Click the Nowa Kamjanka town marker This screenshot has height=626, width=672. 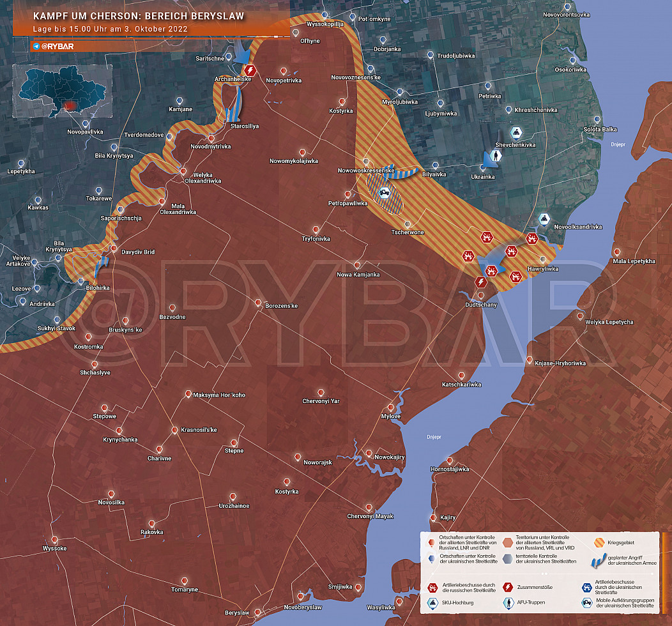[x=358, y=264]
